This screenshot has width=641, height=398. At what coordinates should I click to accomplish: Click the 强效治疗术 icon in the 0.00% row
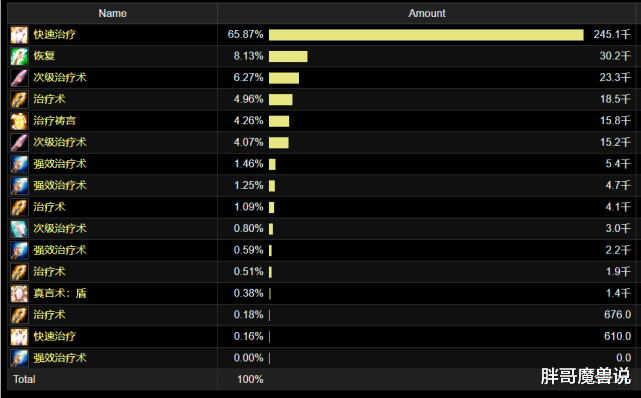tap(19, 358)
